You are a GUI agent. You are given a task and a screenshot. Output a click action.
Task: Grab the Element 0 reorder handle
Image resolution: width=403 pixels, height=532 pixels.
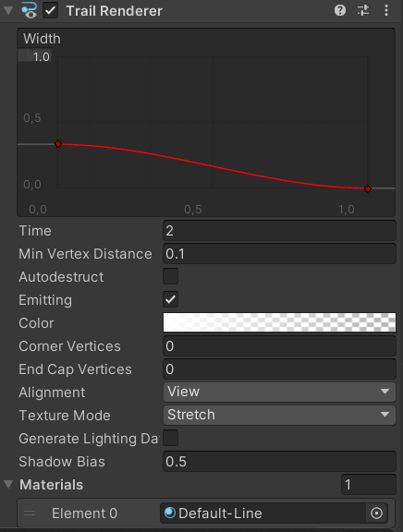(x=30, y=513)
